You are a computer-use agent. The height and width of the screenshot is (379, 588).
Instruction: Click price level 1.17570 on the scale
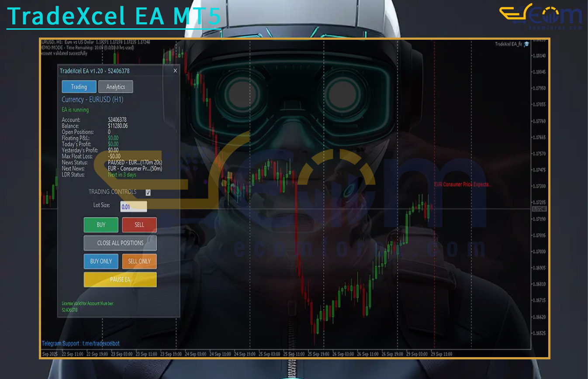point(540,154)
